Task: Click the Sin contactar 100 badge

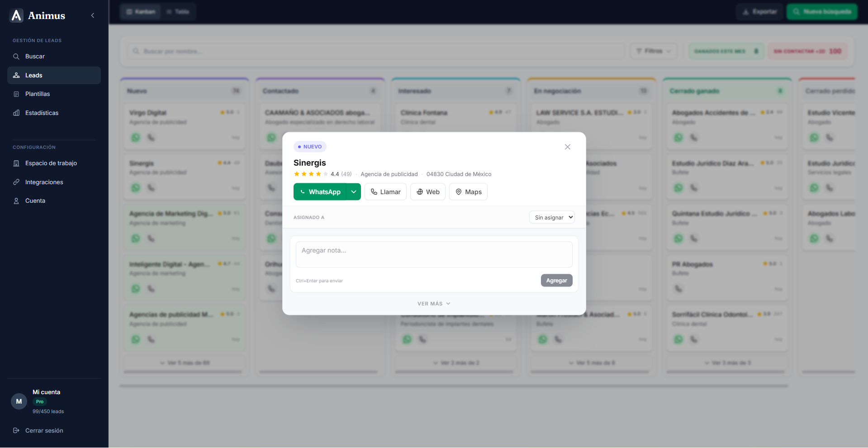Action: tap(808, 51)
